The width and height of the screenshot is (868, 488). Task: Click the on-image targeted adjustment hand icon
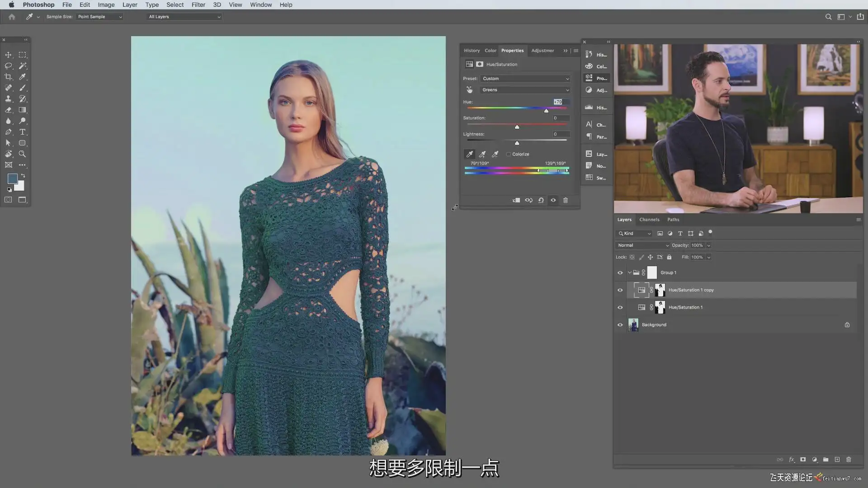[469, 90]
